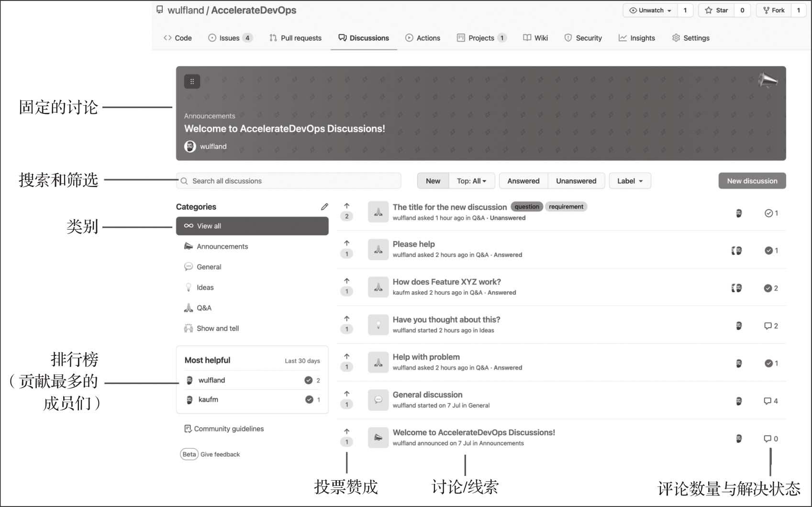The width and height of the screenshot is (812, 507).
Task: Open the Wiki tab
Action: pos(535,38)
